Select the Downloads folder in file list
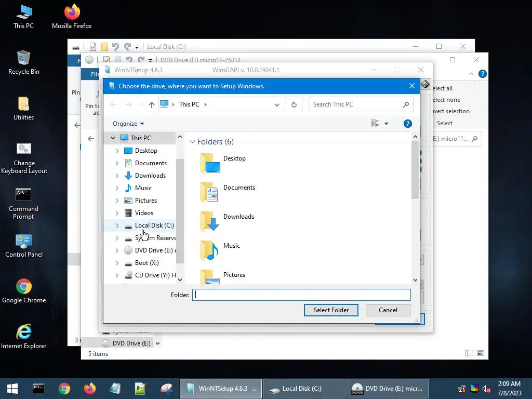Image resolution: width=532 pixels, height=399 pixels. pyautogui.click(x=227, y=220)
